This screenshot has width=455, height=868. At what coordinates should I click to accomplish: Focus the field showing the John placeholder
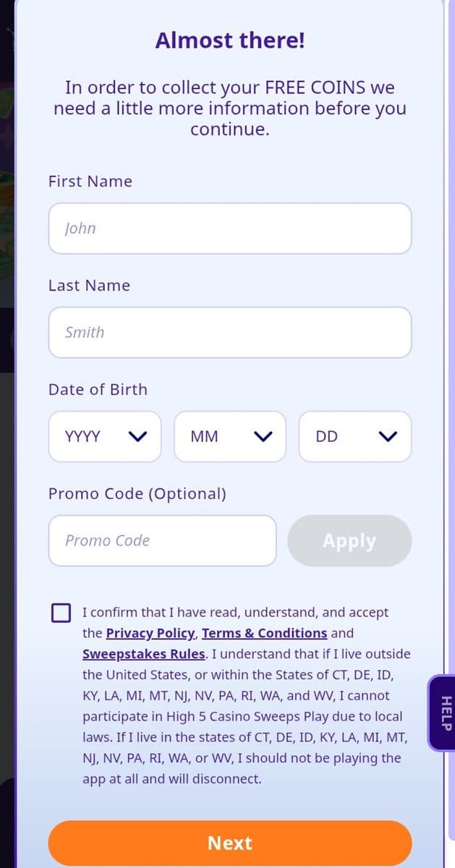[229, 228]
